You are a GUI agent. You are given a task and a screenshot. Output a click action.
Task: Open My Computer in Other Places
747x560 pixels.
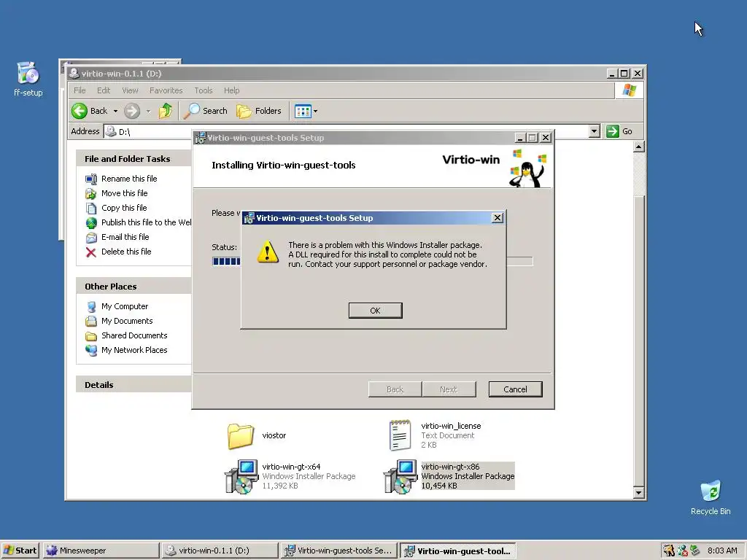(124, 306)
